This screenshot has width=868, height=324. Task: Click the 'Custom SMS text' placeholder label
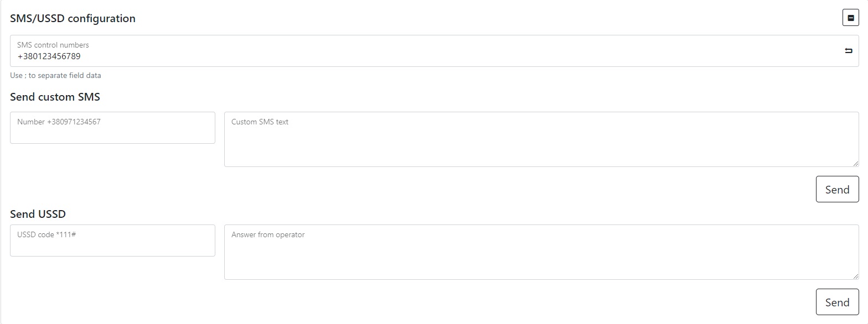tap(260, 122)
